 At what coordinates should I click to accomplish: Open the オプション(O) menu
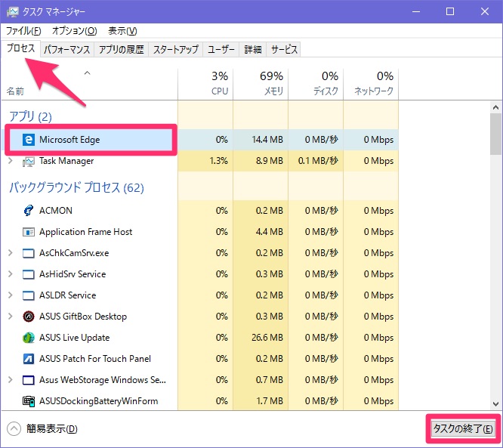pyautogui.click(x=75, y=31)
